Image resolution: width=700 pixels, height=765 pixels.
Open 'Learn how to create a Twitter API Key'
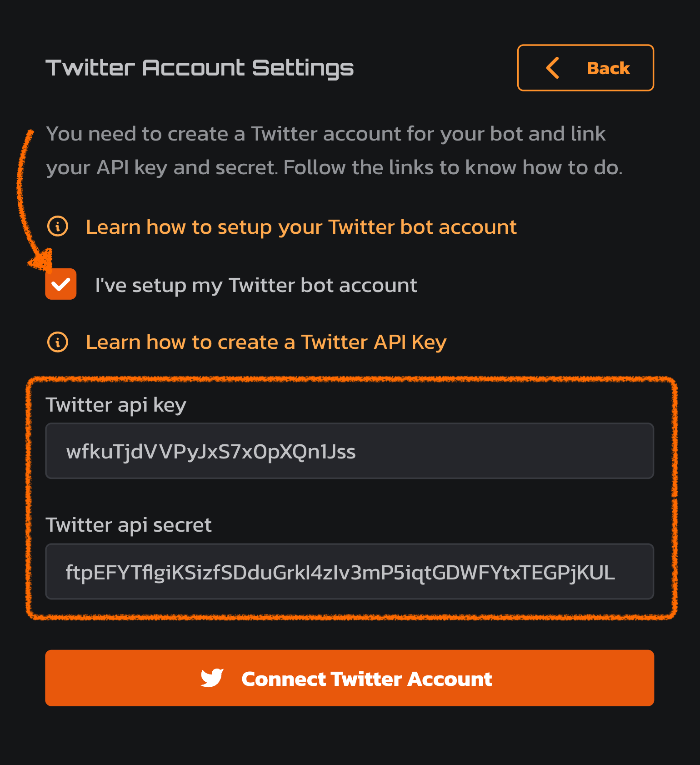click(x=266, y=342)
